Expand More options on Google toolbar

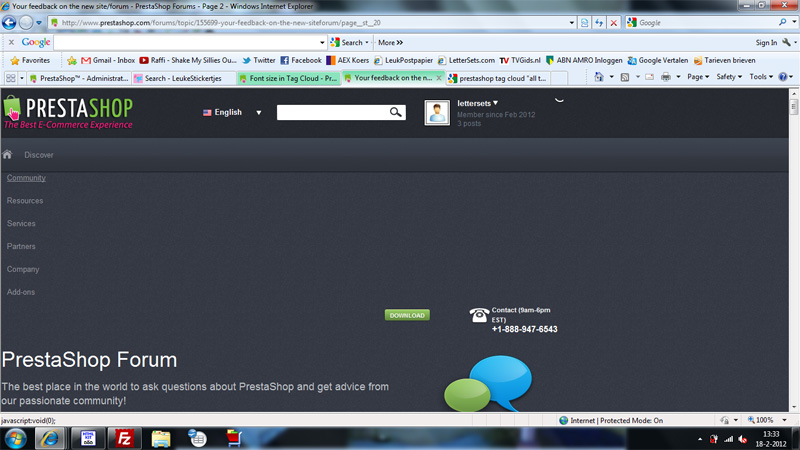click(x=390, y=42)
